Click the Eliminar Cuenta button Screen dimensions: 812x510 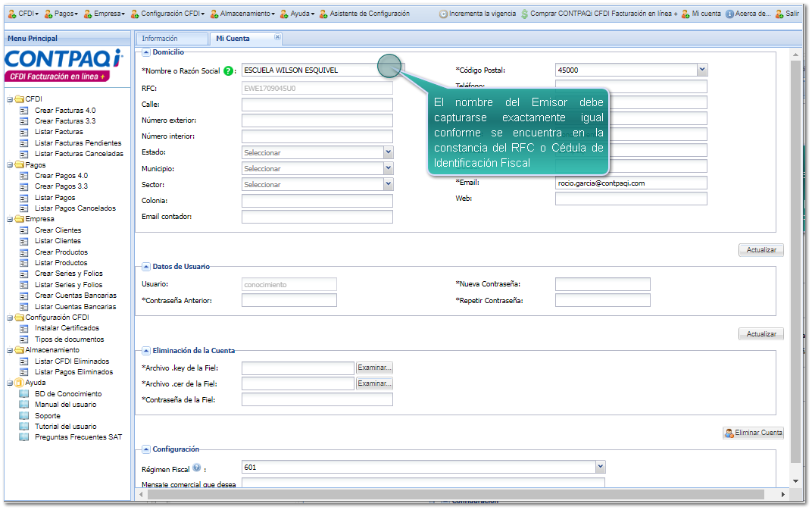pyautogui.click(x=753, y=433)
